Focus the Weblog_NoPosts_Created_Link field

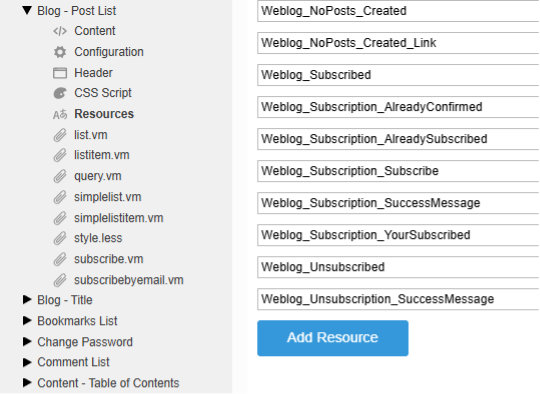tap(398, 43)
